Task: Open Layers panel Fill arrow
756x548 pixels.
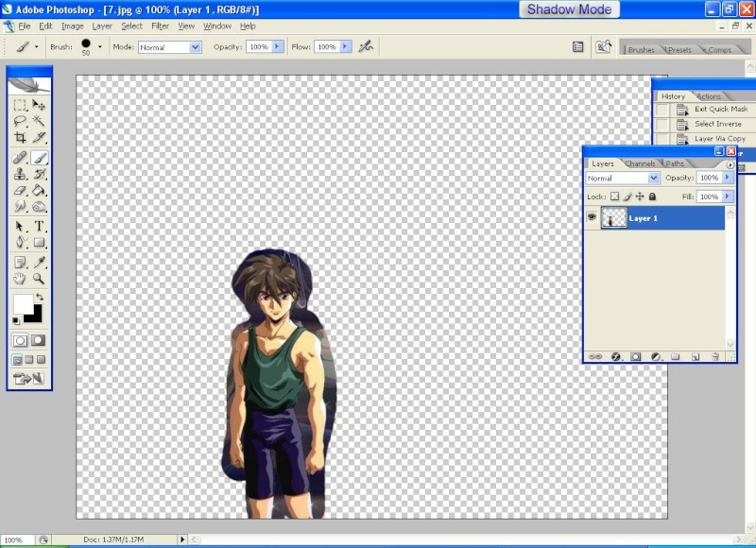Action: point(728,197)
